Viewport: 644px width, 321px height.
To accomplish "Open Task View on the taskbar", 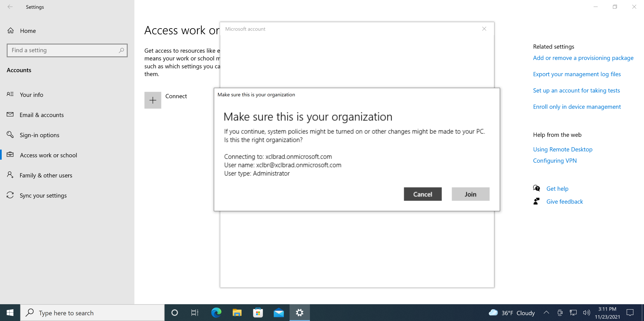I will pos(195,313).
